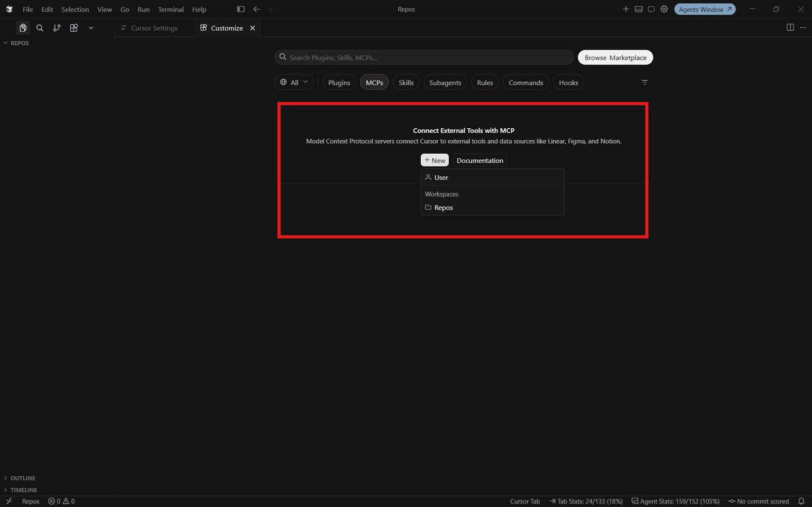
Task: Toggle the MCPs filter chip
Action: 374,82
